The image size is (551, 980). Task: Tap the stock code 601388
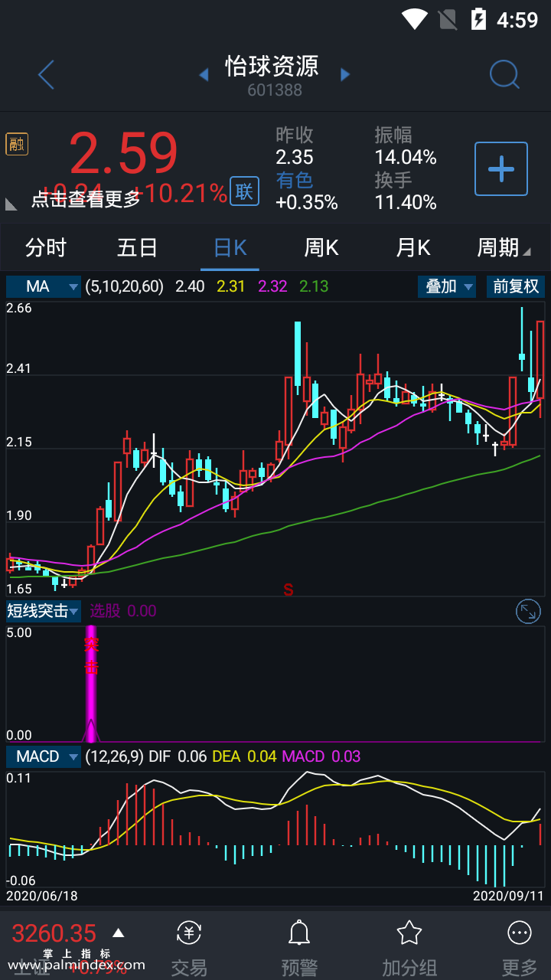click(x=275, y=90)
